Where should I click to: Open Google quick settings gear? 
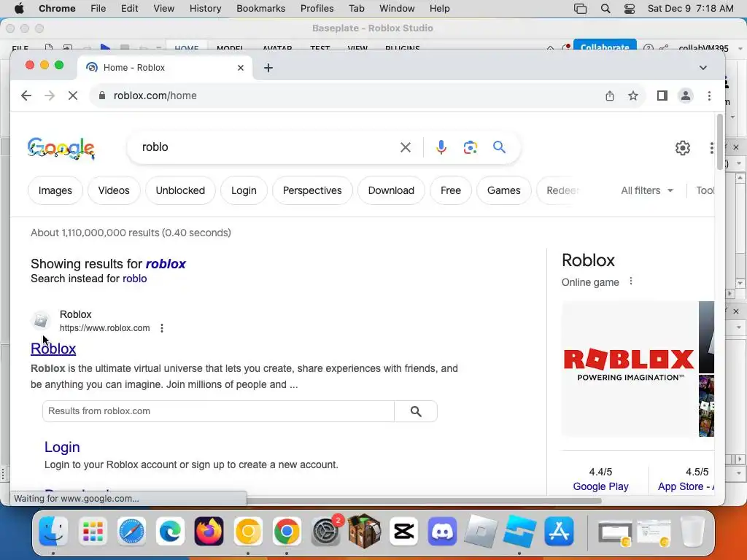683,147
